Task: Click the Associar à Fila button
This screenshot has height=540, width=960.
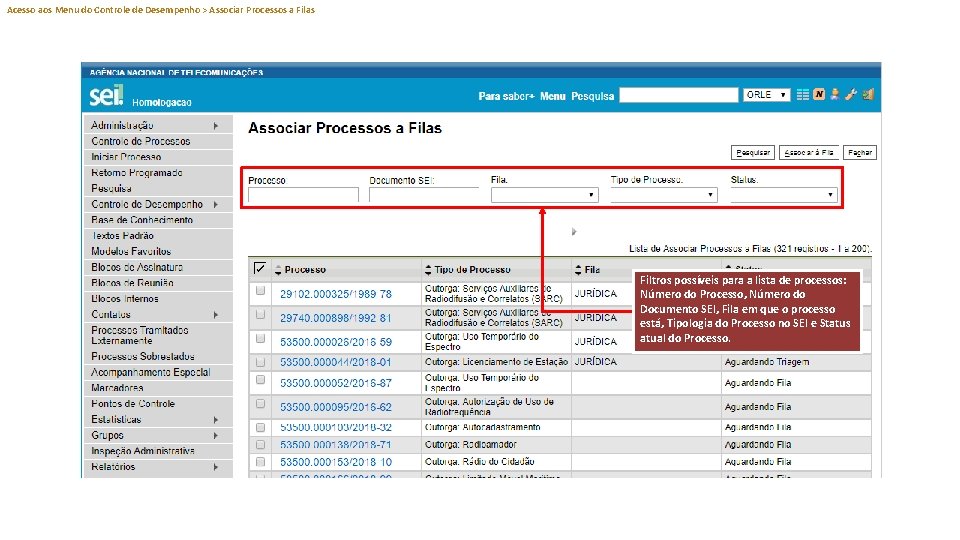Action: click(x=809, y=152)
